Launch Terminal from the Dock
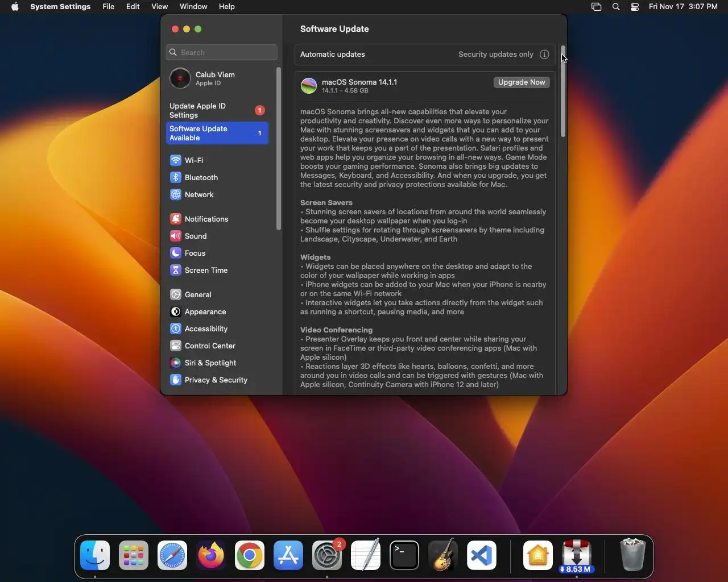Image resolution: width=728 pixels, height=582 pixels. coord(404,555)
